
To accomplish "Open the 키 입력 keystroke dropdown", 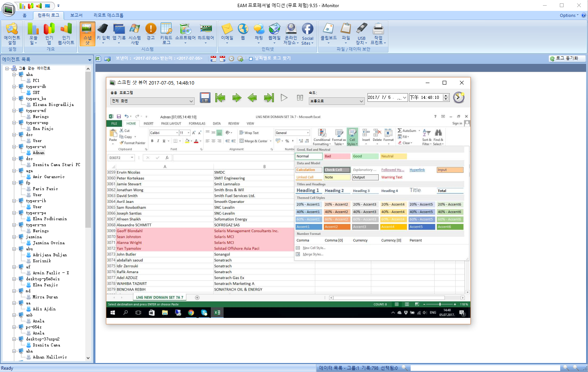I will pyautogui.click(x=103, y=34).
